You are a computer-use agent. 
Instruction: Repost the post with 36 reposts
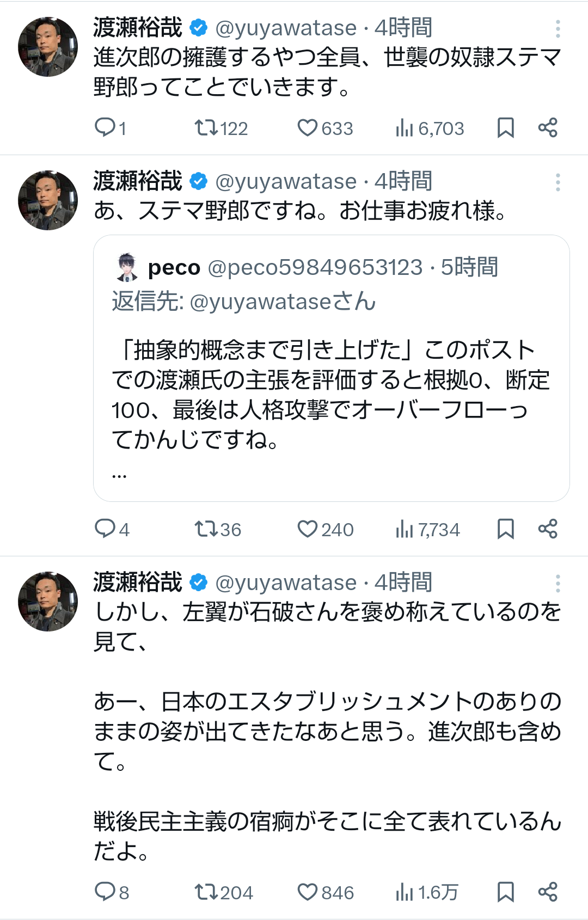207,529
